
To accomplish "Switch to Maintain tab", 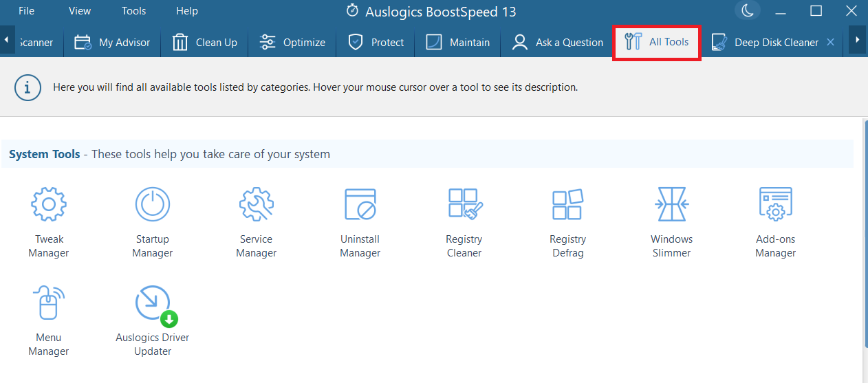I will point(457,42).
